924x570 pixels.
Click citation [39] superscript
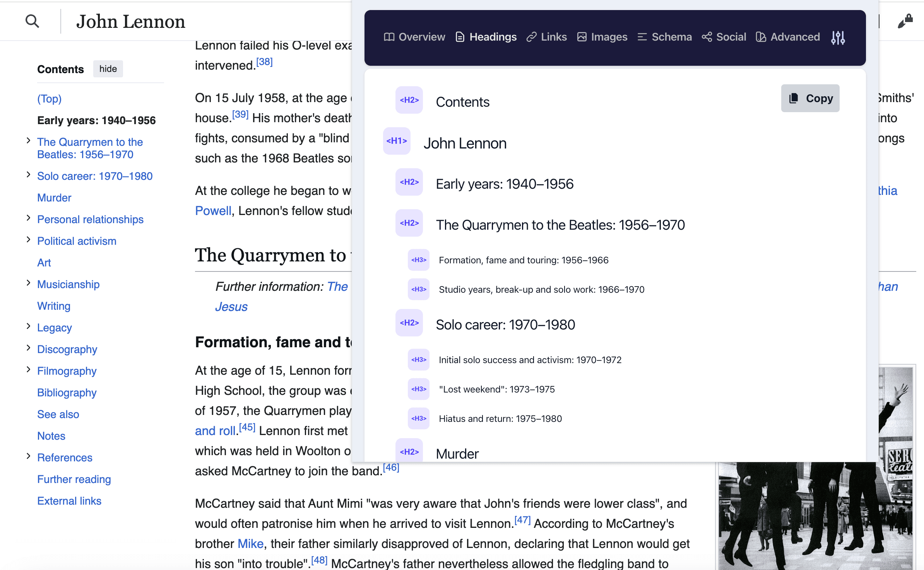point(240,114)
